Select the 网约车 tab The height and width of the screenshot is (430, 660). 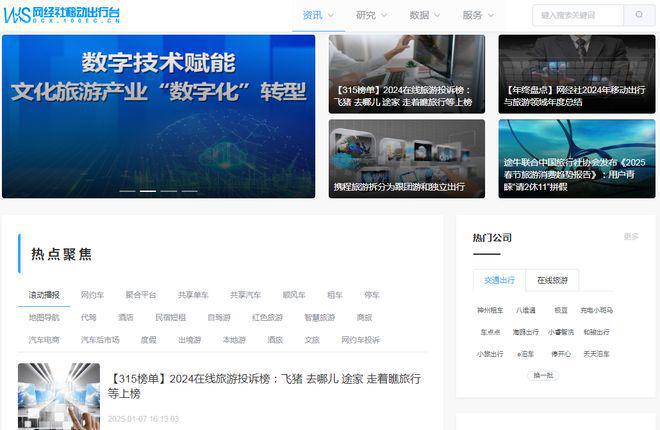click(x=92, y=295)
